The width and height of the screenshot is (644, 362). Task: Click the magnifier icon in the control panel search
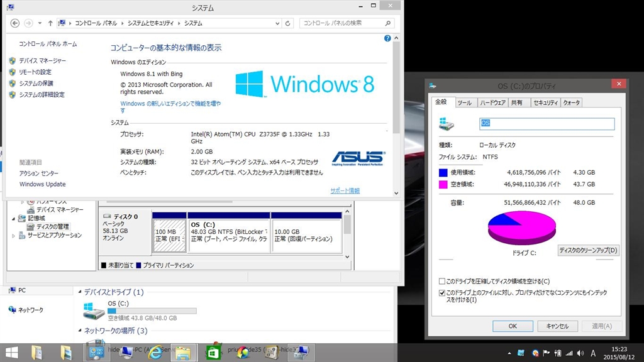click(387, 23)
